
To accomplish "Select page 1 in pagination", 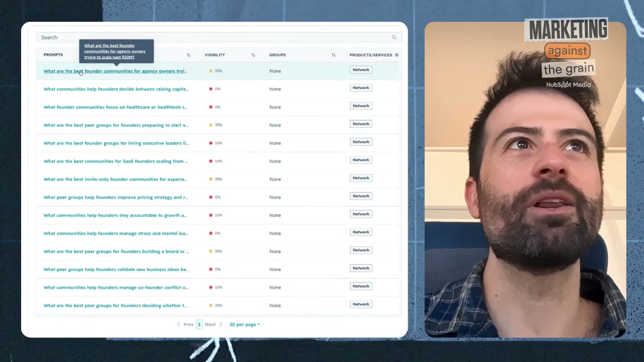I will tap(199, 324).
